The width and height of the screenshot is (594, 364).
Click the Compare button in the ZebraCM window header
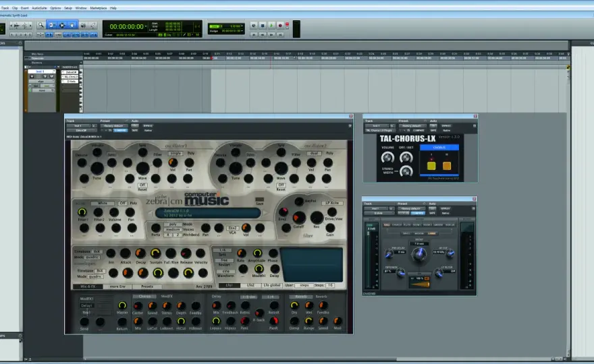(x=120, y=130)
